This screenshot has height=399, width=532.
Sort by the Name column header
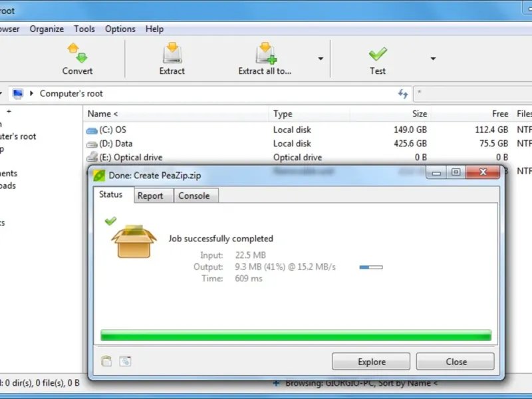click(176, 114)
